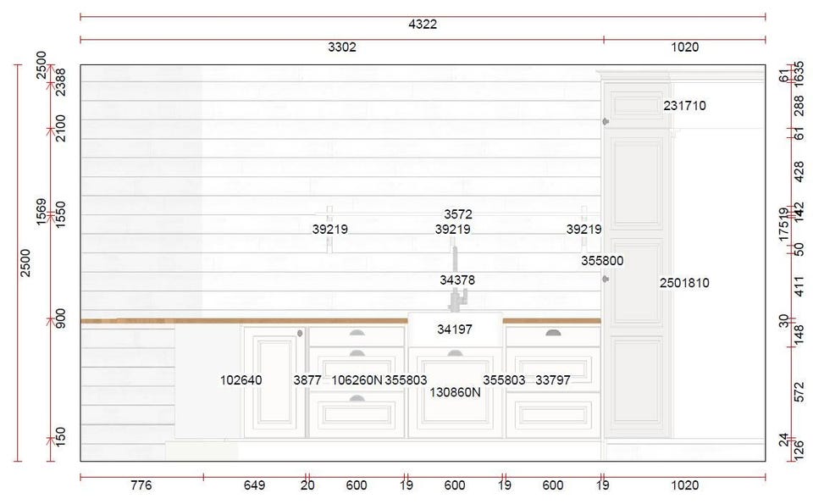
Task: Select the 148 right-side dimension
Action: [x=799, y=335]
